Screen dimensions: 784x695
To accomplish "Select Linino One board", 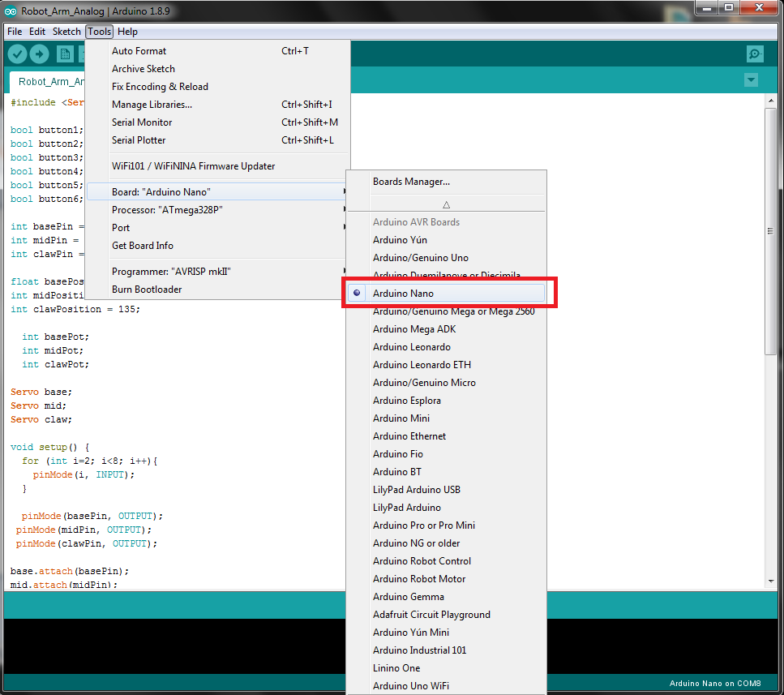I will 446,668.
